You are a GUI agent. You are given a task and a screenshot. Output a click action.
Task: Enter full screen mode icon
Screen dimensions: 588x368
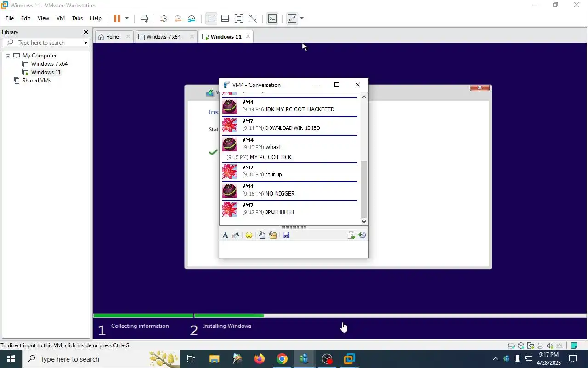pos(239,18)
